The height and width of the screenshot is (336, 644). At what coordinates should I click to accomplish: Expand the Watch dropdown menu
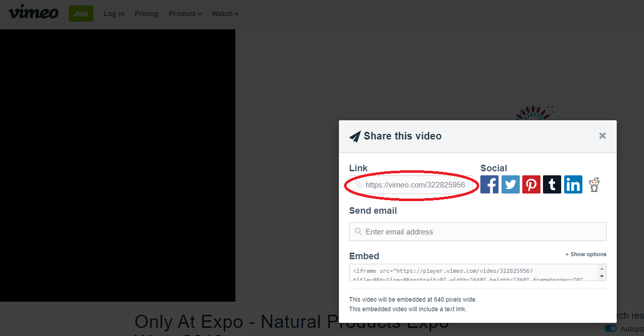point(225,14)
